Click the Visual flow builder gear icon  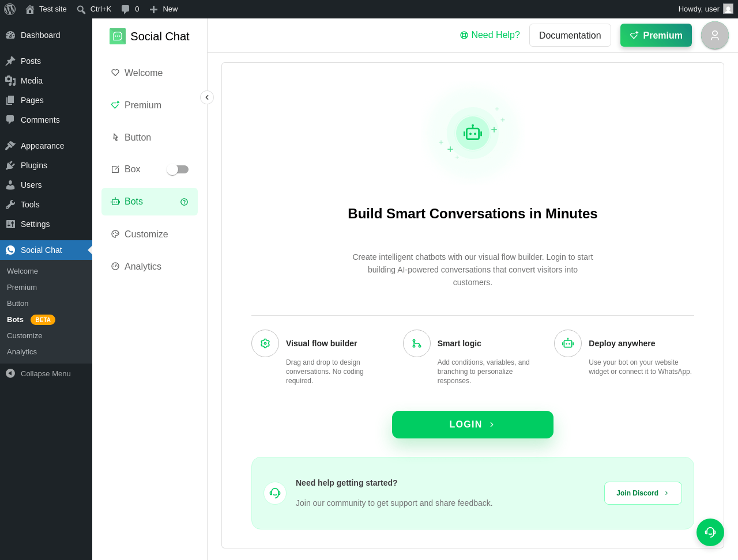pos(265,343)
